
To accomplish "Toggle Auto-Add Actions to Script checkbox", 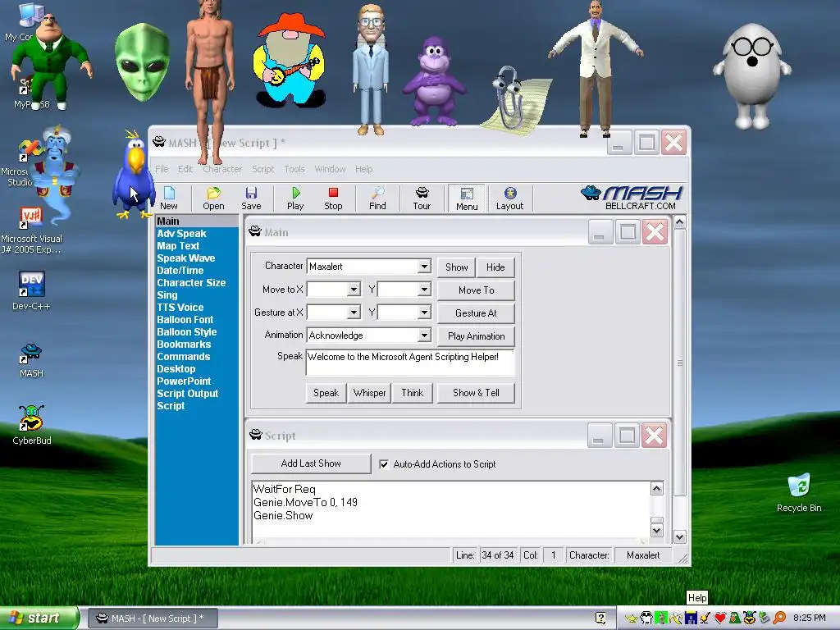I will pyautogui.click(x=384, y=464).
